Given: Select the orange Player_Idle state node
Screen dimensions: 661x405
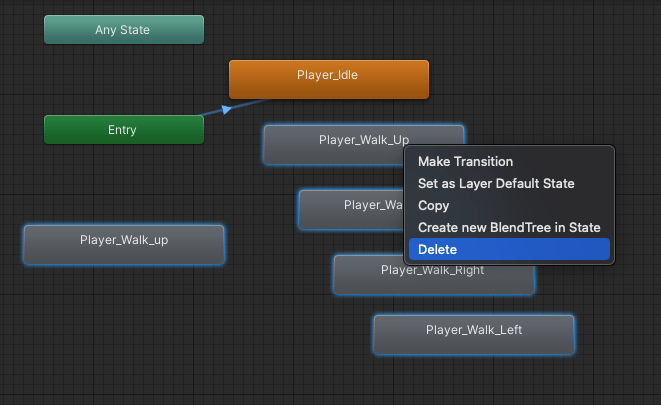Looking at the screenshot, I should point(328,79).
